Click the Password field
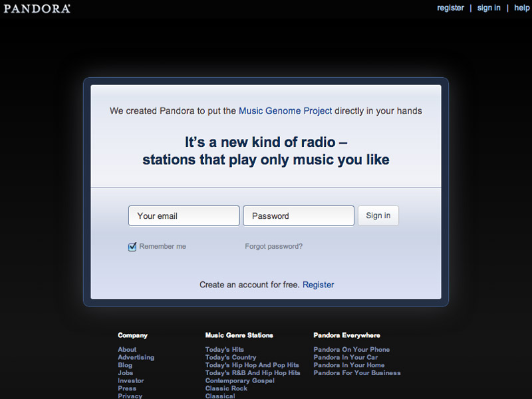Image resolution: width=532 pixels, height=399 pixels. 299,215
